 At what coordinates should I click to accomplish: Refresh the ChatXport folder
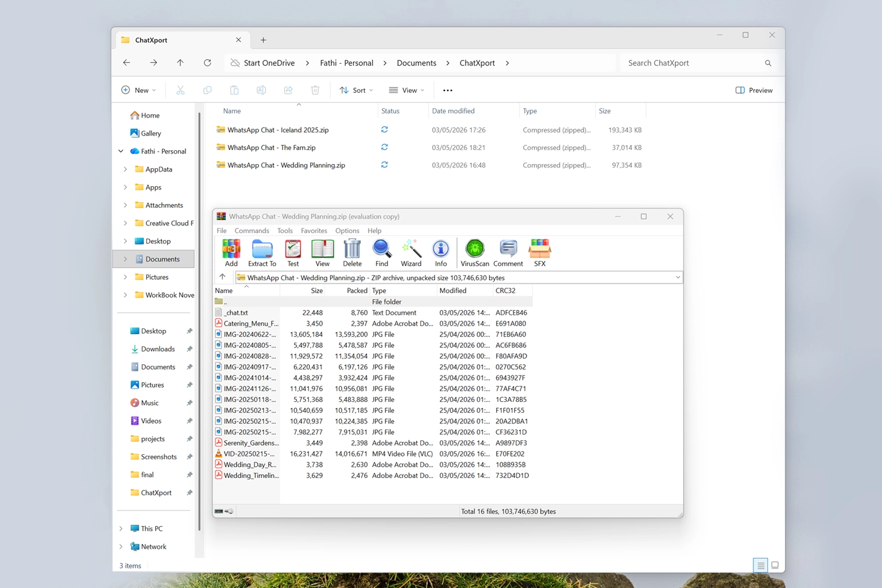(x=207, y=63)
